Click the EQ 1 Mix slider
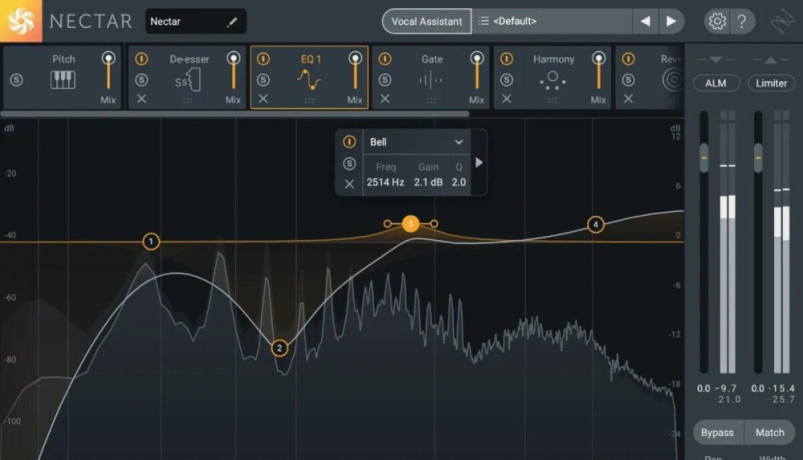Viewport: 803px width, 460px height. tap(355, 72)
